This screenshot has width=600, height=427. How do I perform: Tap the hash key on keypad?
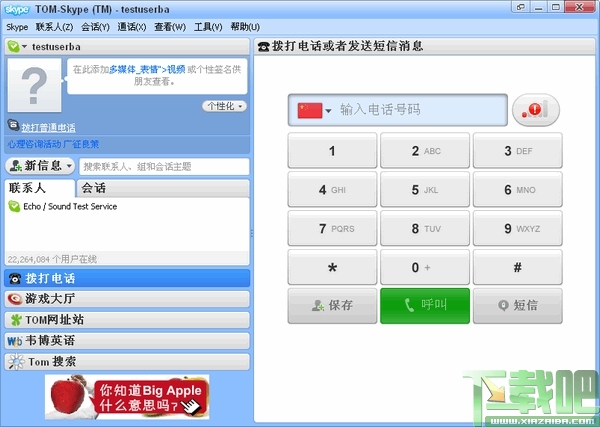pyautogui.click(x=517, y=267)
